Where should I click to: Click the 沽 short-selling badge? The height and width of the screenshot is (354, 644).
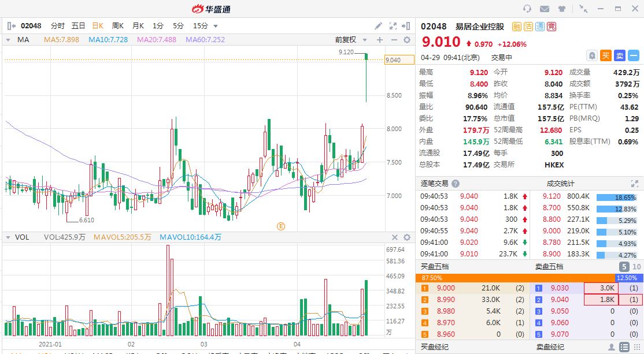(528, 27)
